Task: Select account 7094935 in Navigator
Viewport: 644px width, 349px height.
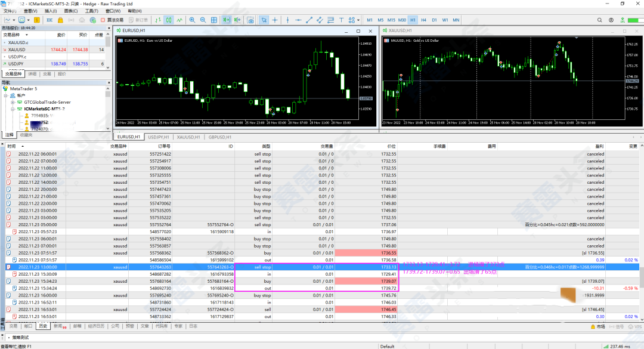Action: coord(39,116)
